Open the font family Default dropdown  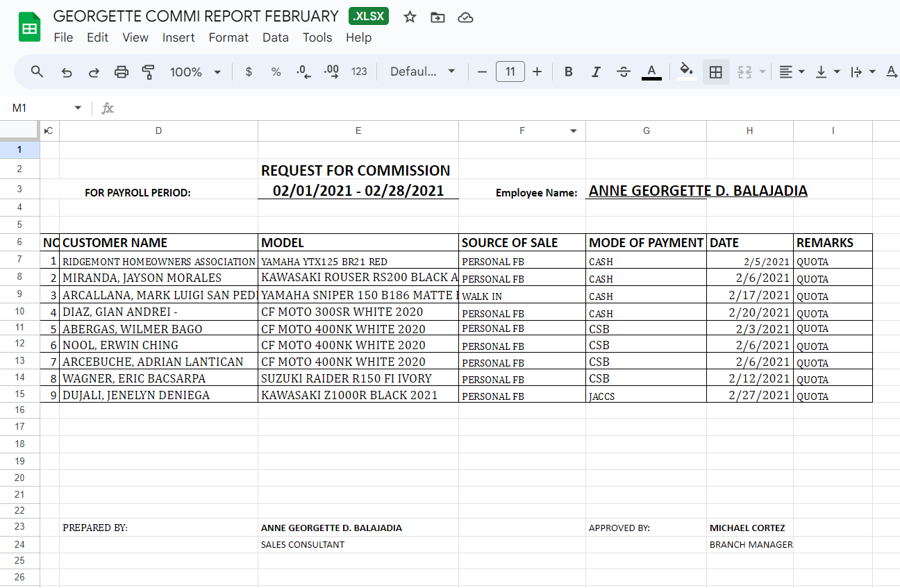click(x=422, y=72)
